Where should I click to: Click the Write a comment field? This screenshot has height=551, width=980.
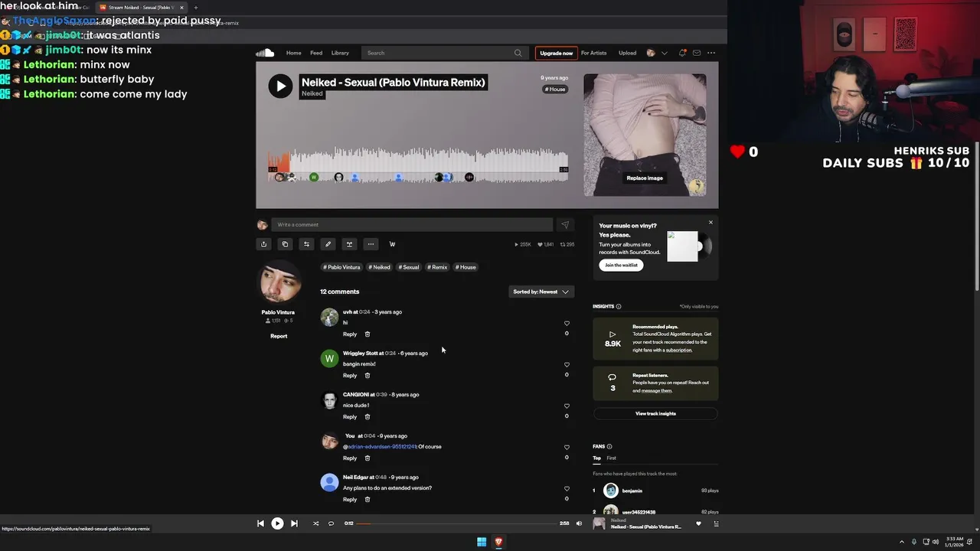(411, 224)
